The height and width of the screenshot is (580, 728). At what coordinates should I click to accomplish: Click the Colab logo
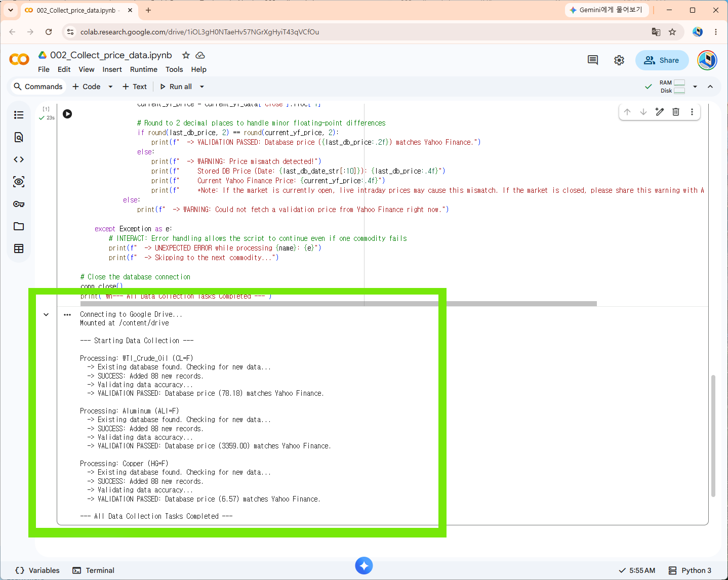19,60
